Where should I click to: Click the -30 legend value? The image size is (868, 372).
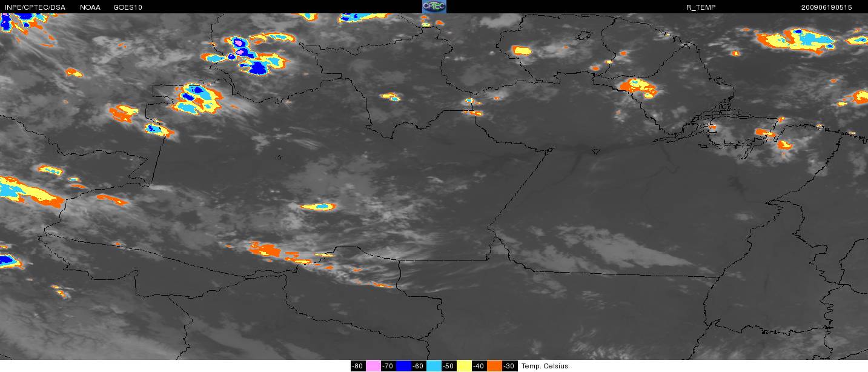point(509,366)
